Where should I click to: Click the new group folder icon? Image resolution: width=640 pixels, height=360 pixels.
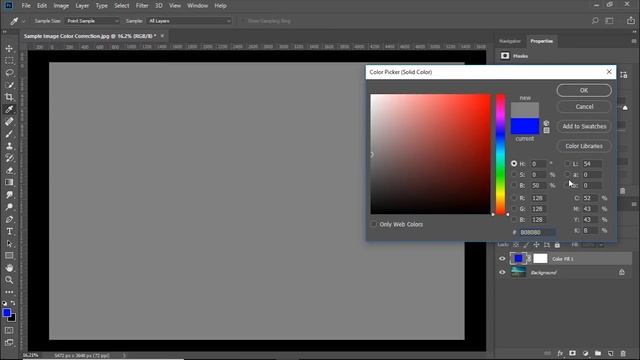598,353
